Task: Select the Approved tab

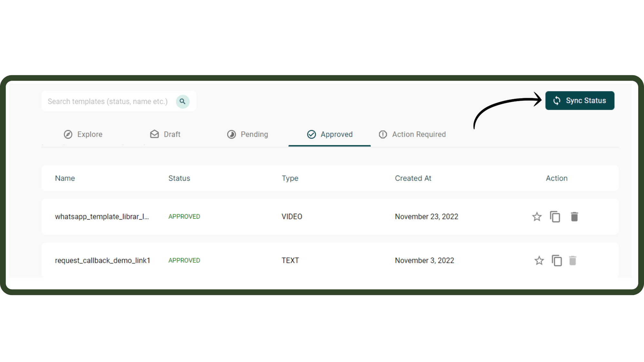Action: coord(330,134)
